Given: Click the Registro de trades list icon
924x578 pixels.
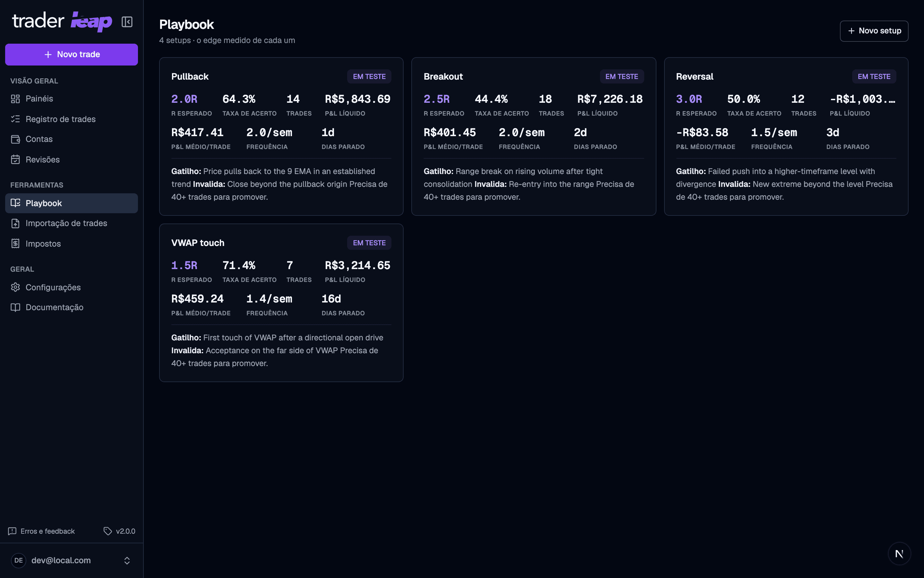Looking at the screenshot, I should (15, 119).
